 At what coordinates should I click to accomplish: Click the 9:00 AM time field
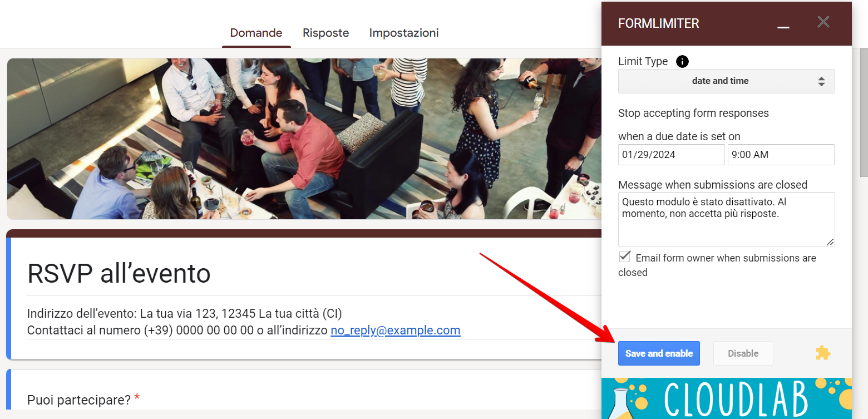[781, 155]
